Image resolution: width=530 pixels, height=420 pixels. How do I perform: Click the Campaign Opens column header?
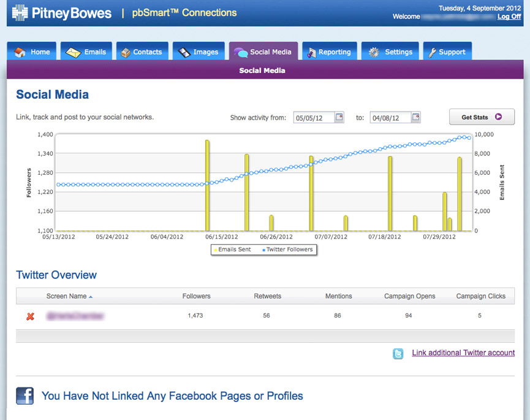click(x=410, y=296)
